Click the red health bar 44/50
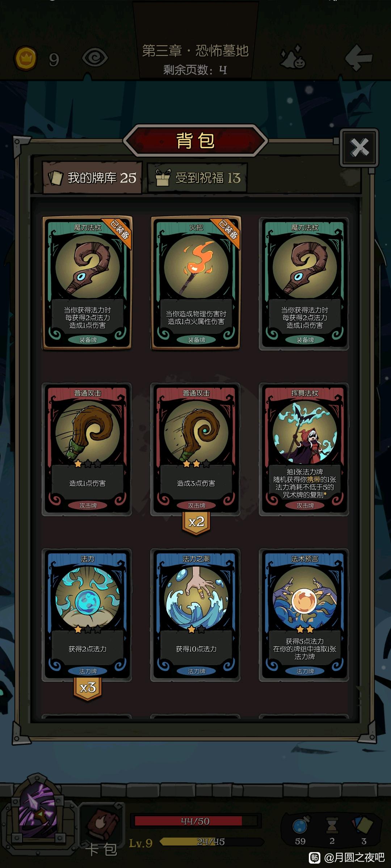 click(x=195, y=821)
